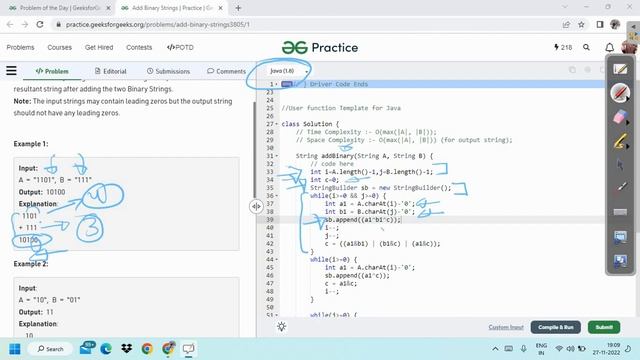
Task: Reload the page
Action: pyautogui.click(x=40, y=24)
